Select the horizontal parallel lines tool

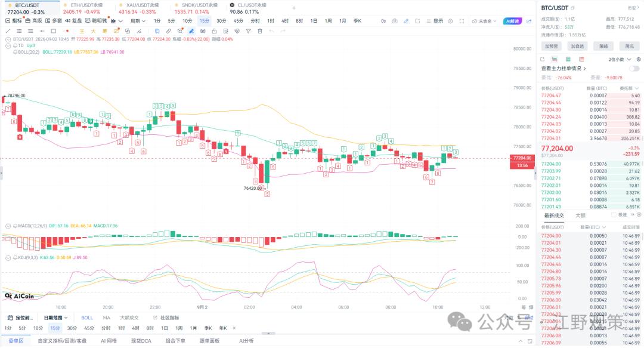tap(19, 31)
